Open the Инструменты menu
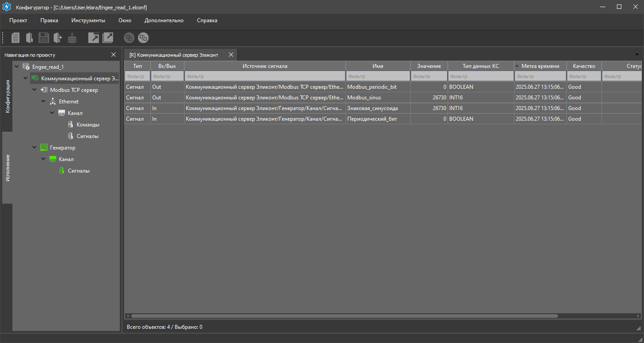The height and width of the screenshot is (343, 644). click(x=88, y=20)
